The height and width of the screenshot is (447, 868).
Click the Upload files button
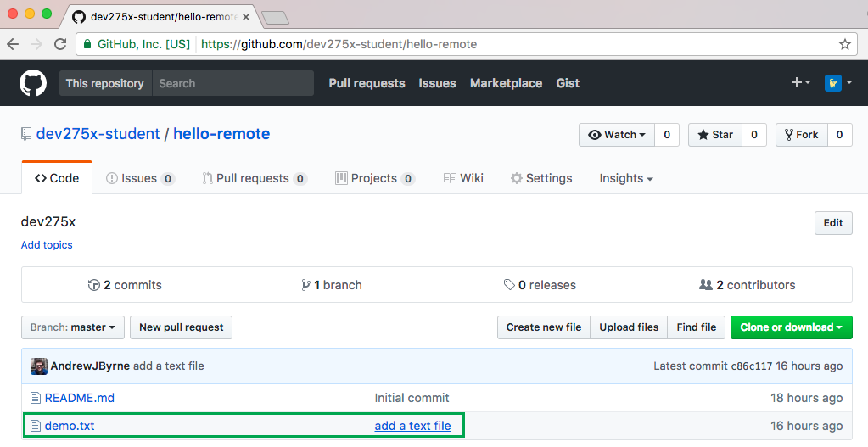click(629, 327)
